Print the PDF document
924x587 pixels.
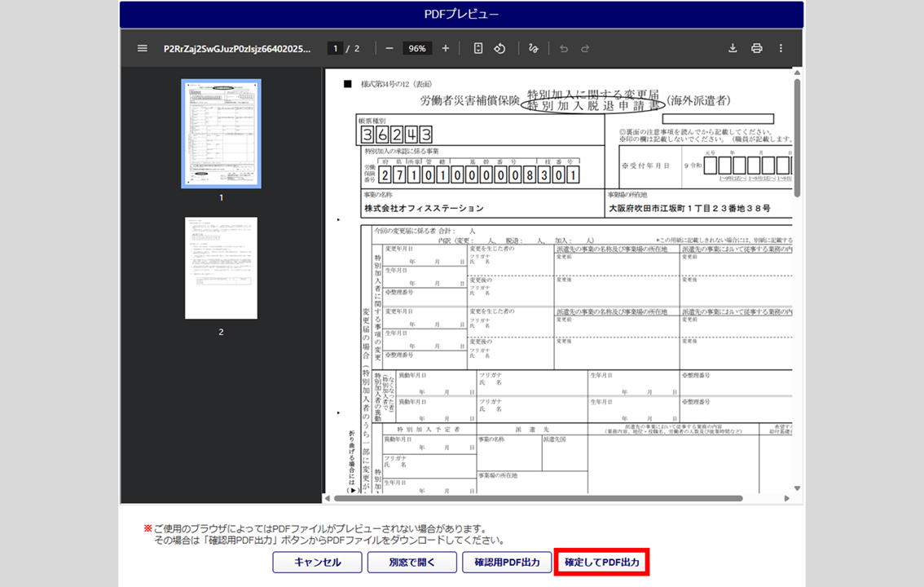click(x=757, y=49)
